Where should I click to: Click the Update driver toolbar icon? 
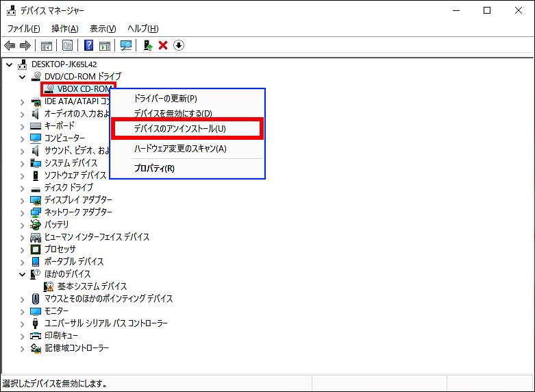coord(148,45)
